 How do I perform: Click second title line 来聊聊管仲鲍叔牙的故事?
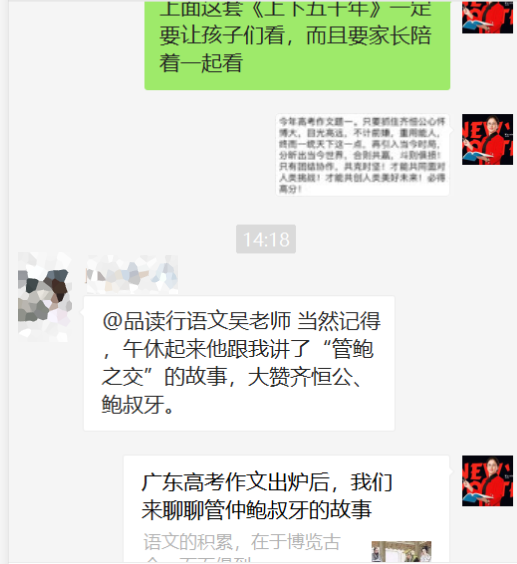pos(256,510)
